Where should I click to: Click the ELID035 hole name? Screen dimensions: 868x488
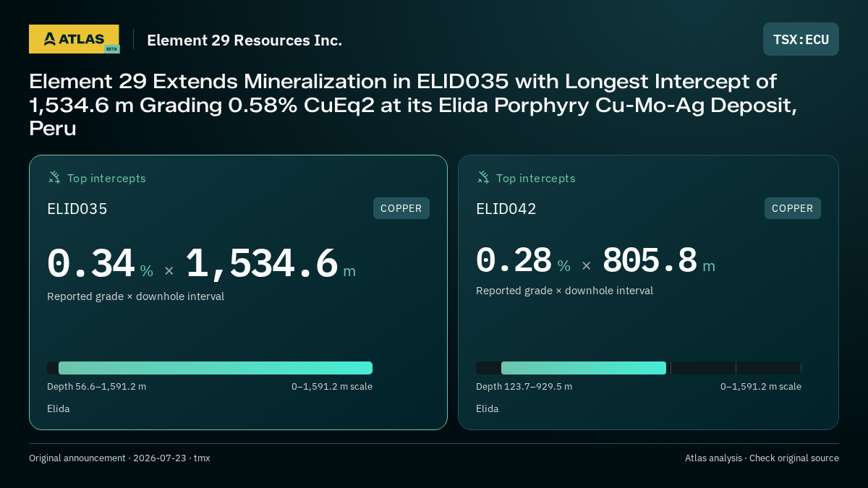[x=77, y=209]
